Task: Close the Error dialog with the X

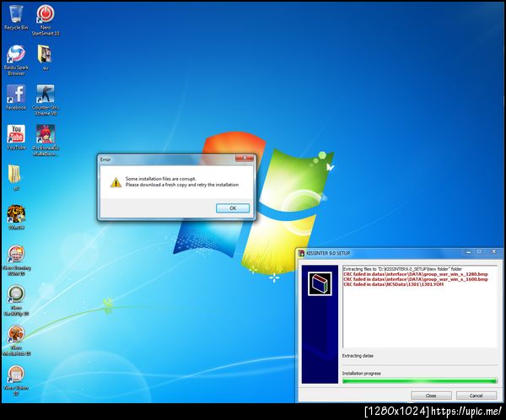Action: click(245, 158)
